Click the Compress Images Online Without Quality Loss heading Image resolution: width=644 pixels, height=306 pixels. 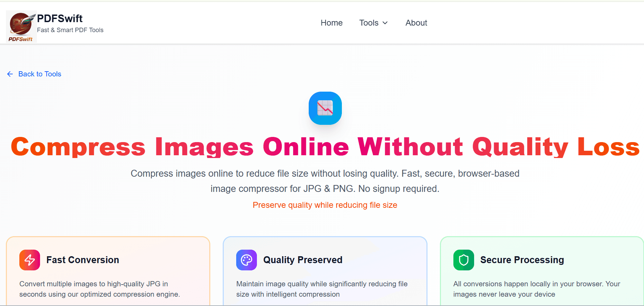(325, 147)
